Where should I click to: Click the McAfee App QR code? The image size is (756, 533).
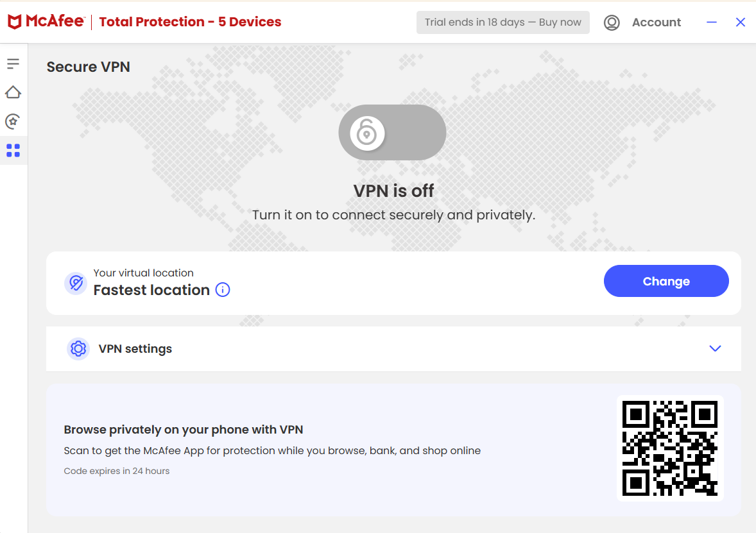(670, 448)
